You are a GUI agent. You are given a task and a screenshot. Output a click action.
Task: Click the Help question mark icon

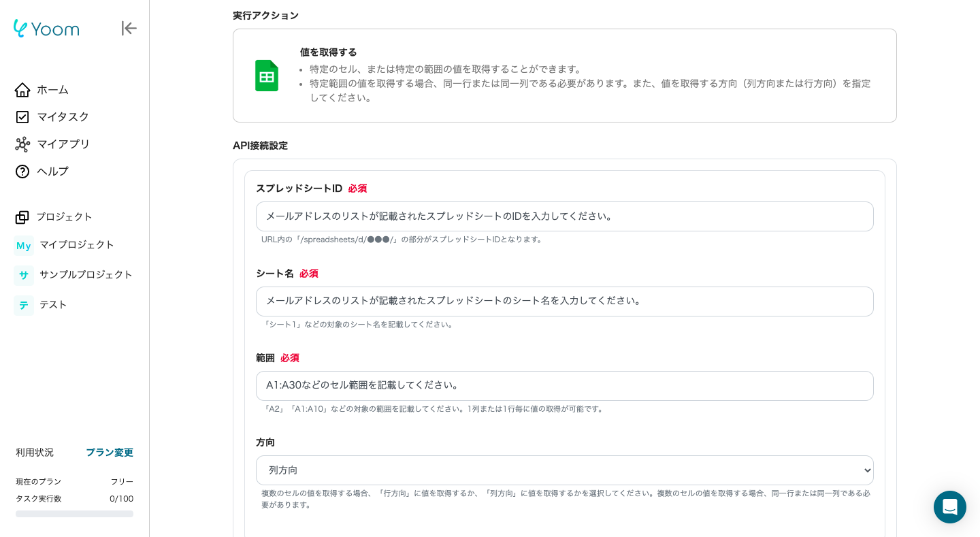[22, 172]
